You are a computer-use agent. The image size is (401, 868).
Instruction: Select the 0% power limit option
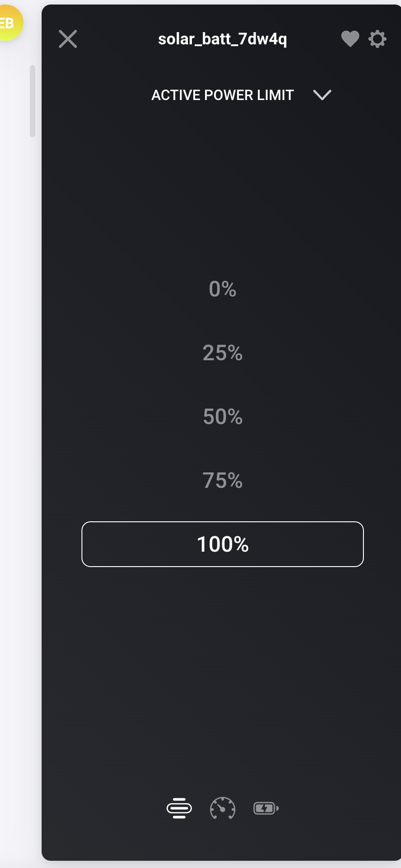[222, 289]
